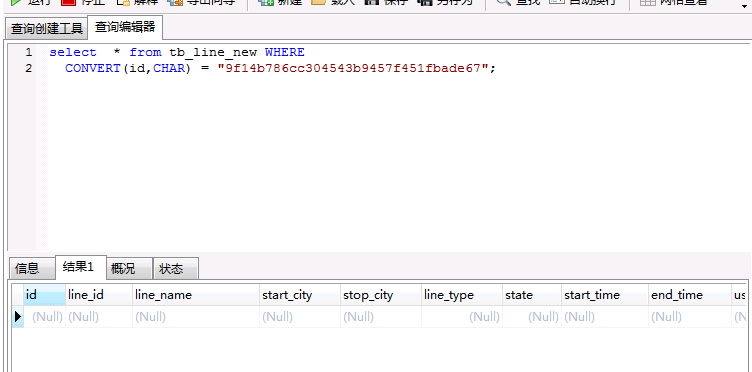Select the (Null) cell under start_city
This screenshot has height=372, width=752.
tap(300, 317)
